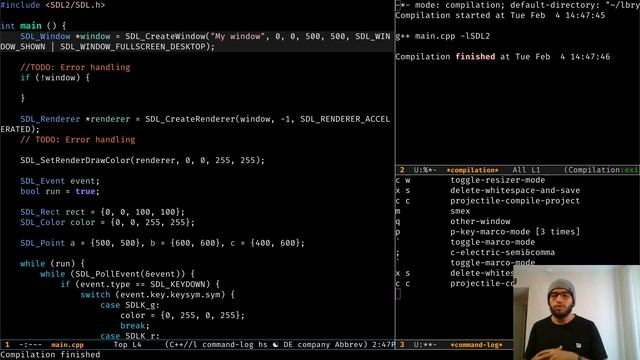Click 'SDL_CreateWindow' call in code
The image size is (640, 360).
[165, 36]
